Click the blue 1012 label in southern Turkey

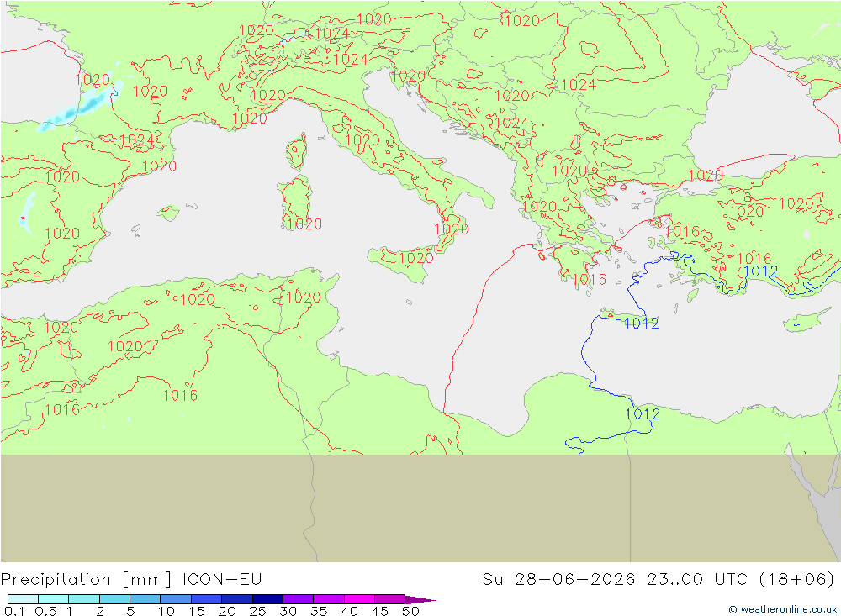(x=760, y=271)
